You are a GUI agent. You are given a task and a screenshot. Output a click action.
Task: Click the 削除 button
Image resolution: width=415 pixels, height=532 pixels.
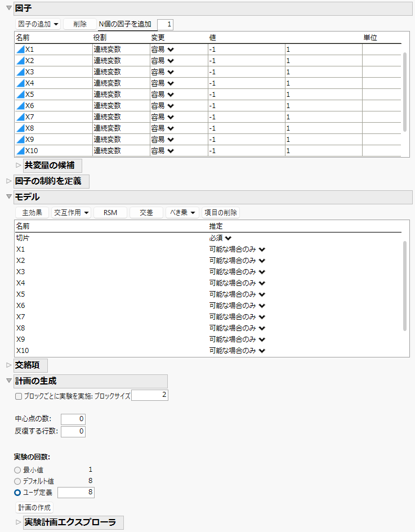80,24
